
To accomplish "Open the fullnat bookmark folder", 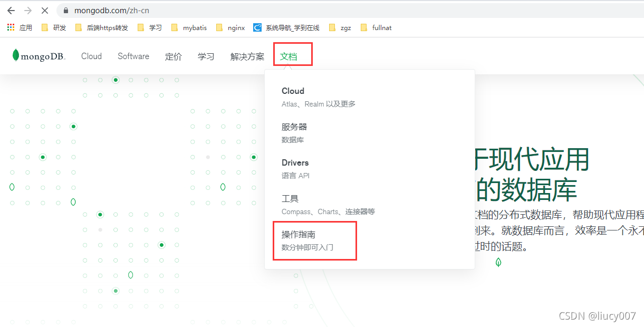I will [x=376, y=27].
